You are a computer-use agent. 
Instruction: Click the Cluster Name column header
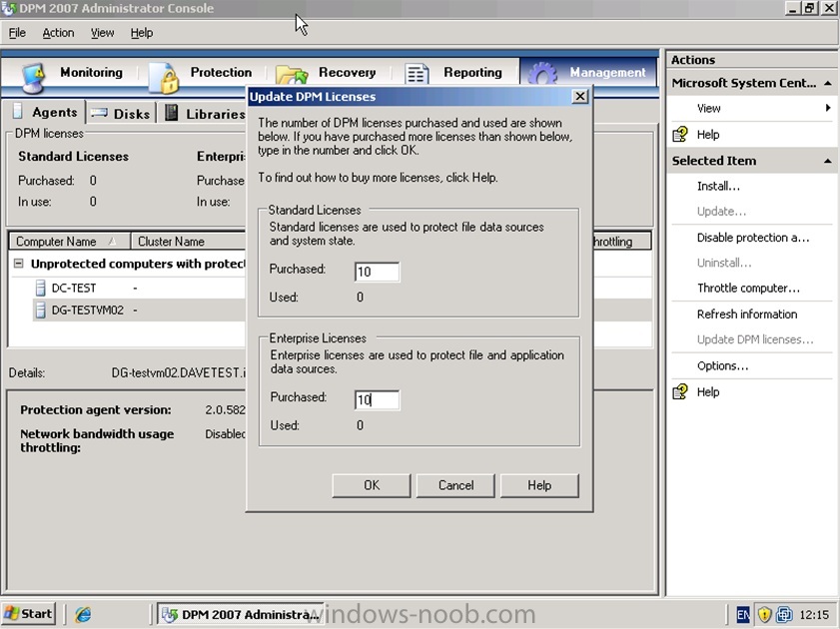(x=188, y=242)
